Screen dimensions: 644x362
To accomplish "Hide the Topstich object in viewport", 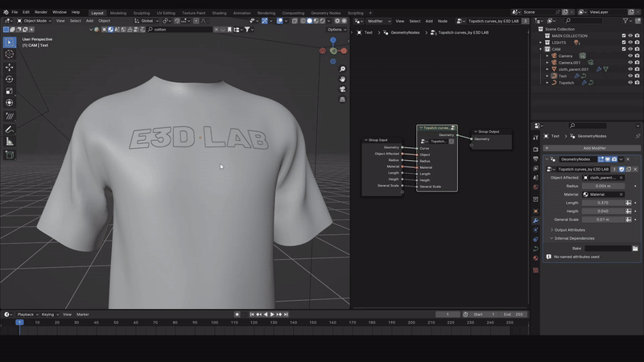I will 630,83.
